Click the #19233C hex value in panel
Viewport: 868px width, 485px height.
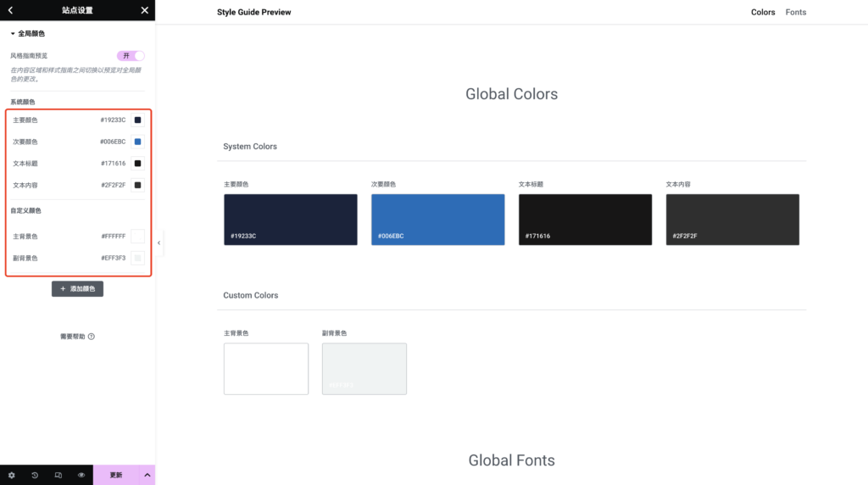113,120
